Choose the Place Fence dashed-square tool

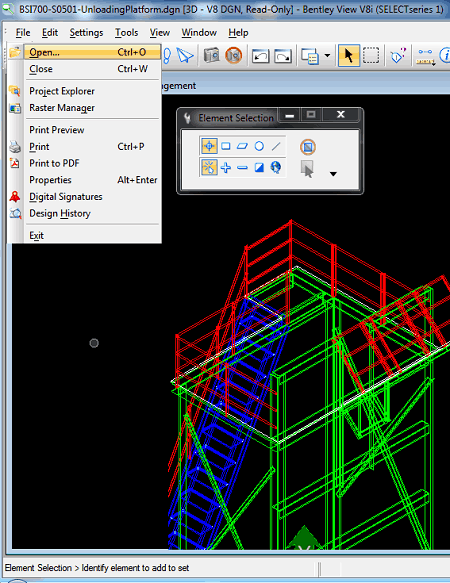[x=371, y=55]
